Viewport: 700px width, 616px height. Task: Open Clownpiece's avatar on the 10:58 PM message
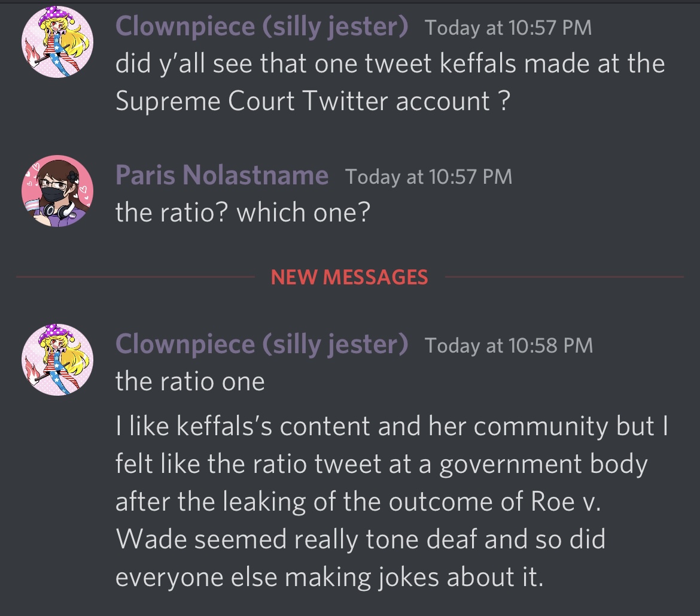tap(57, 360)
